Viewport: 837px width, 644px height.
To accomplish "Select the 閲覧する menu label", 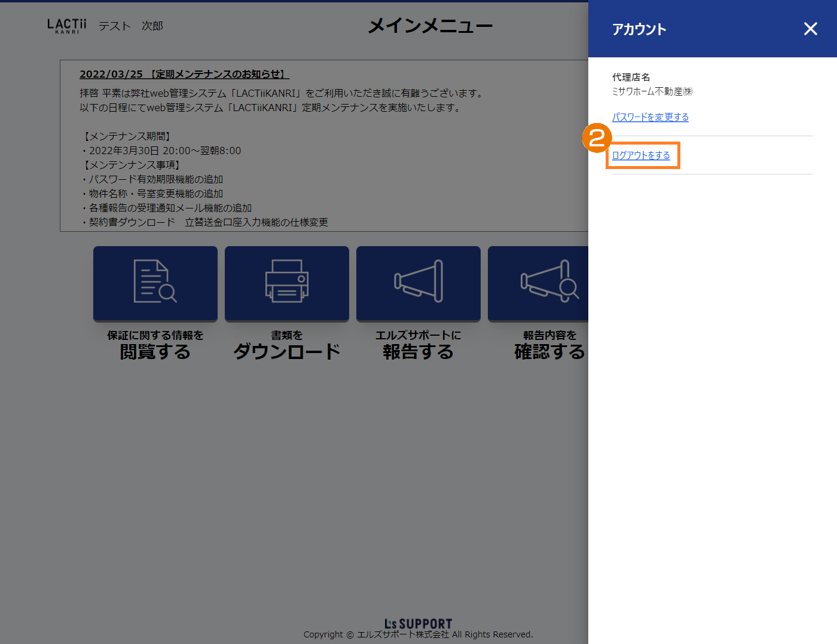I will point(155,352).
